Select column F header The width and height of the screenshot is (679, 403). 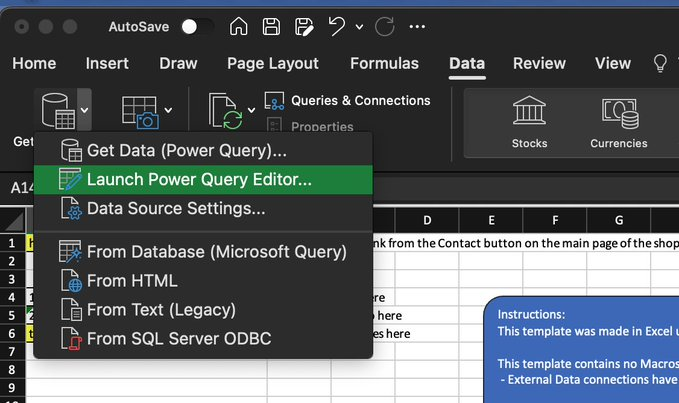click(555, 220)
